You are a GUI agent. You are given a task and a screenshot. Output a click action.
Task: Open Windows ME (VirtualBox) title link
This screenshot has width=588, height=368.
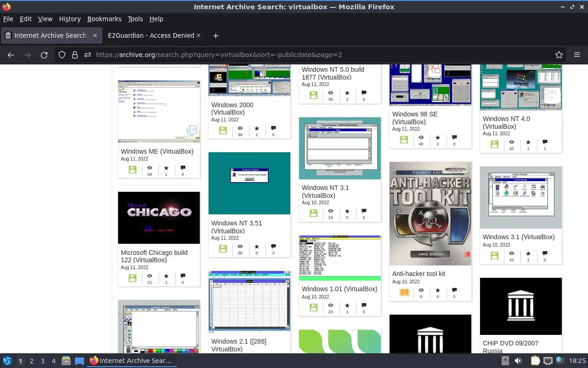tap(157, 151)
